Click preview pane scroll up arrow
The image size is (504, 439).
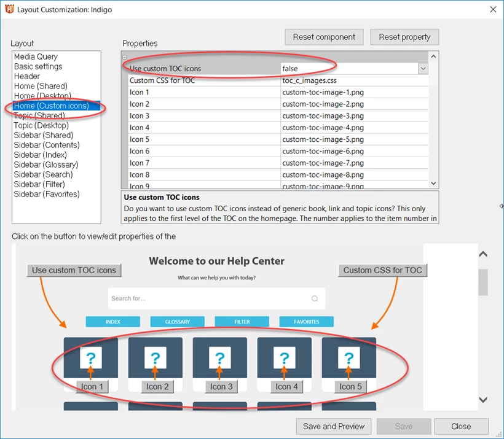[x=482, y=254]
